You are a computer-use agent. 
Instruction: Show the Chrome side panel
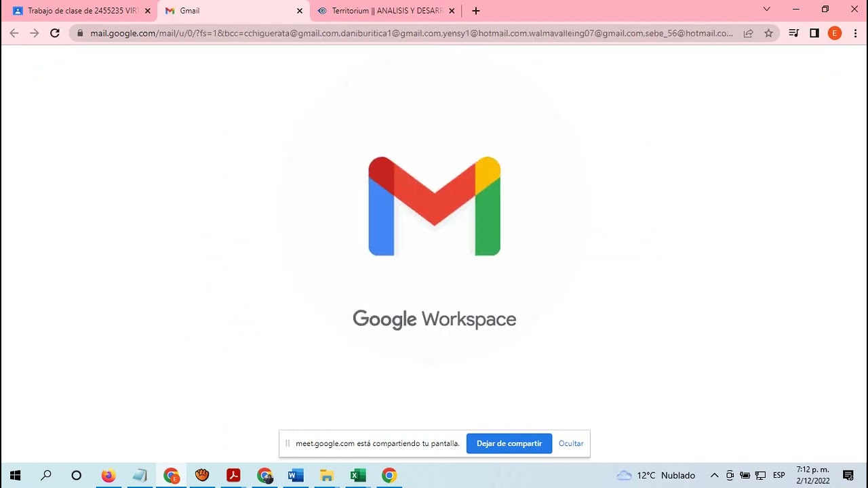(x=814, y=33)
